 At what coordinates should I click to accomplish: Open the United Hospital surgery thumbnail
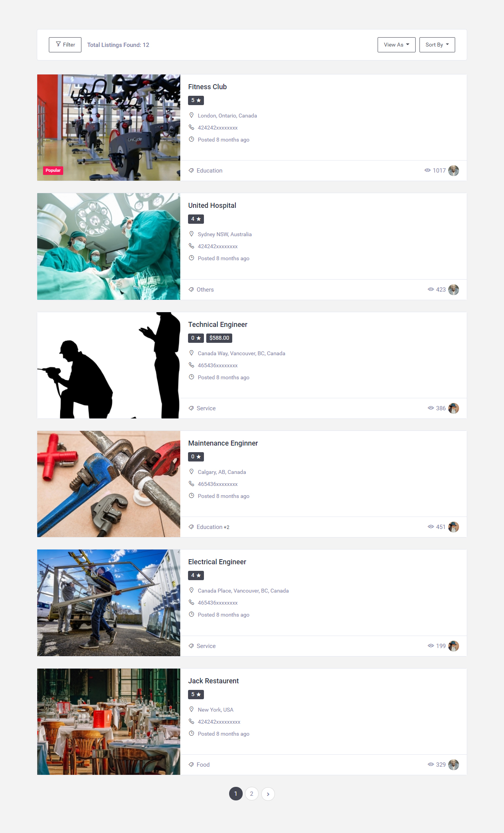coord(109,247)
